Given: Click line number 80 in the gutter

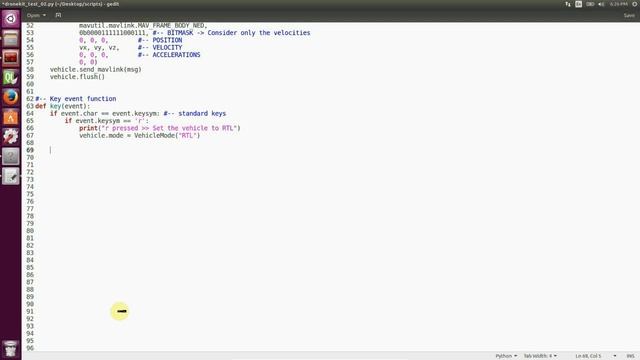Looking at the screenshot, I should coord(30,231).
